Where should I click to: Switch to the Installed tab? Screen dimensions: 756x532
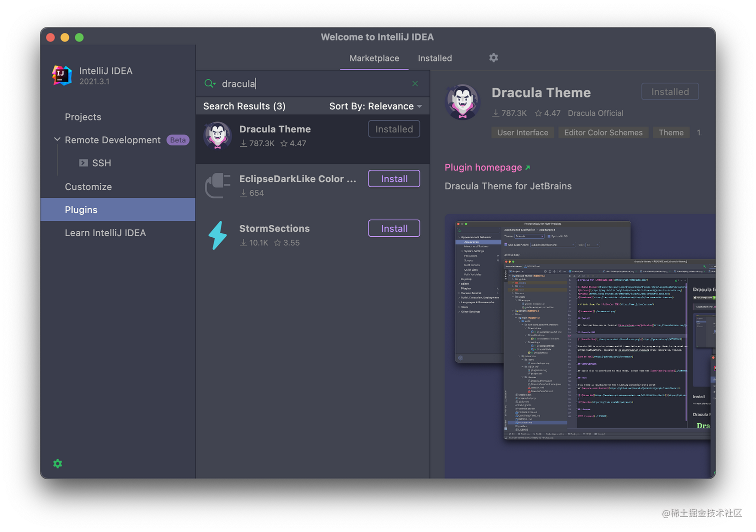[435, 58]
